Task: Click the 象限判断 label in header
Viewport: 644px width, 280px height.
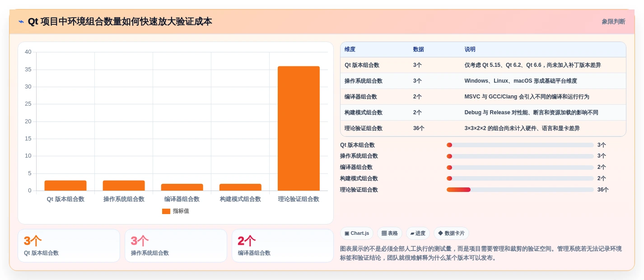Action: point(613,22)
